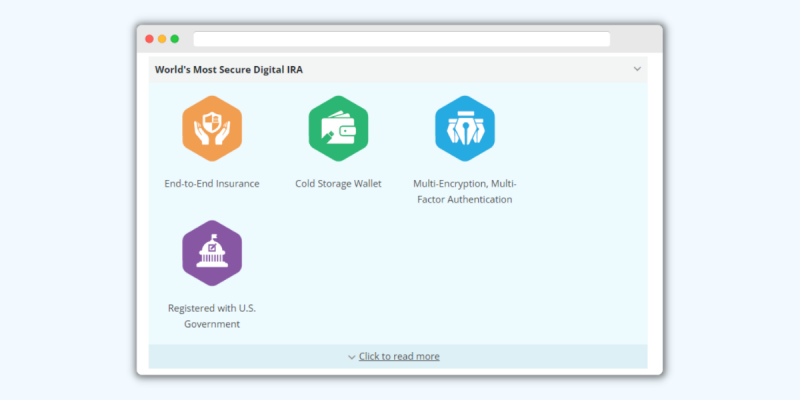Click the purple government building icon
The height and width of the screenshot is (400, 800).
click(212, 253)
